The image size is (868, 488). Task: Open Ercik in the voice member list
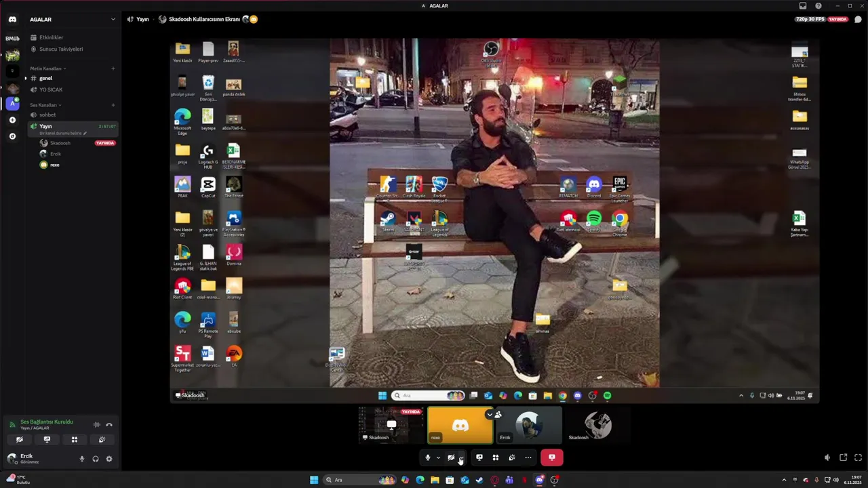tap(77, 154)
